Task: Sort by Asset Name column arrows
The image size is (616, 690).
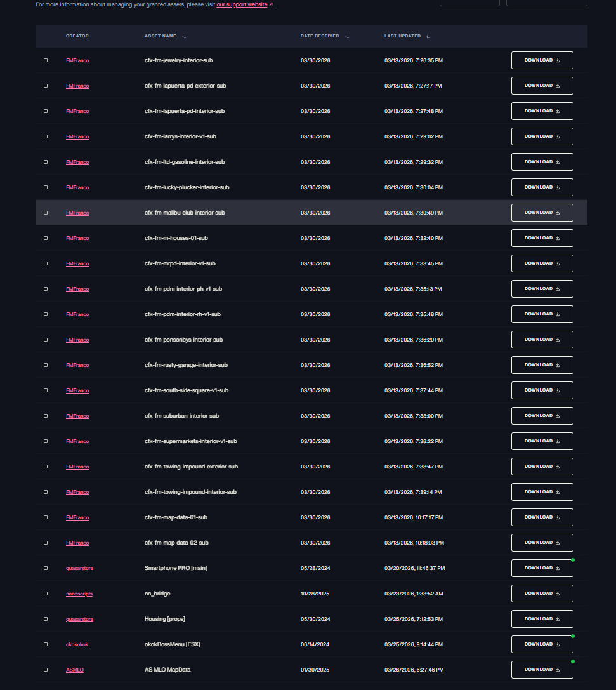Action: 184,37
